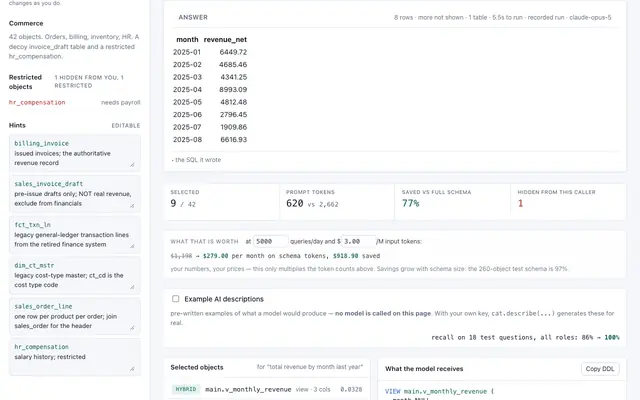Edit the billing_invoice hint text box
Viewport: 640px width, 400px height.
pos(75,153)
